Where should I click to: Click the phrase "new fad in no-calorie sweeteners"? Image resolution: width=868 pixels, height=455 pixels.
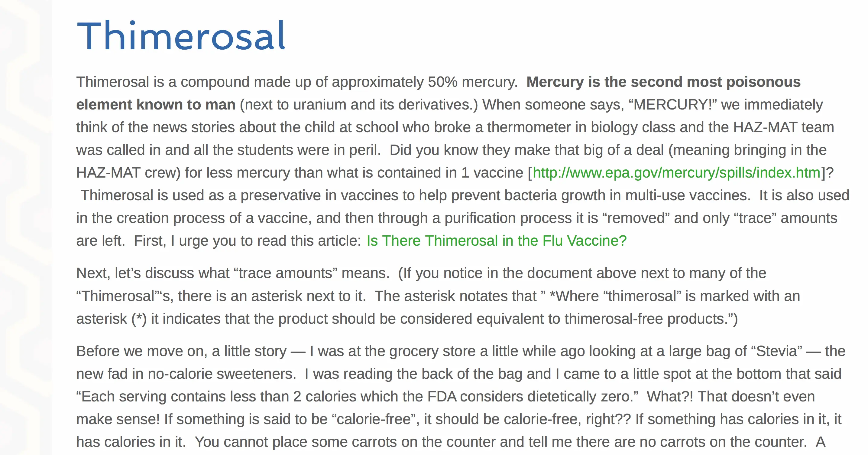click(186, 374)
